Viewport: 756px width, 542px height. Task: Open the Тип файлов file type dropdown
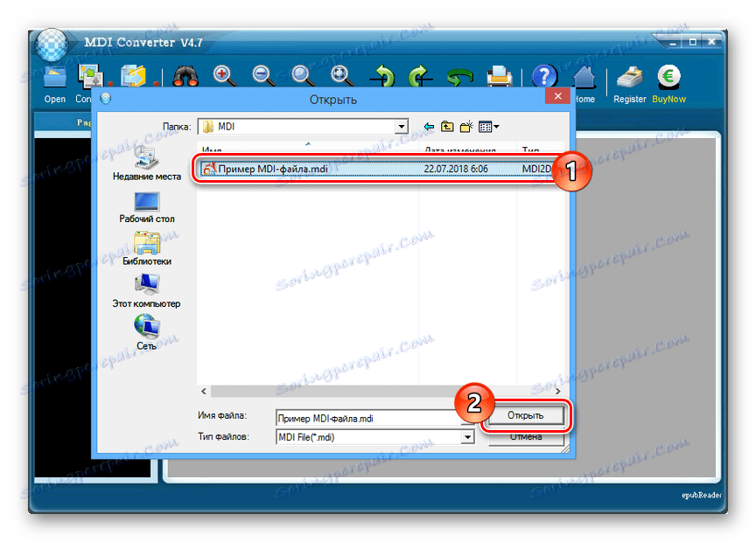pos(468,437)
